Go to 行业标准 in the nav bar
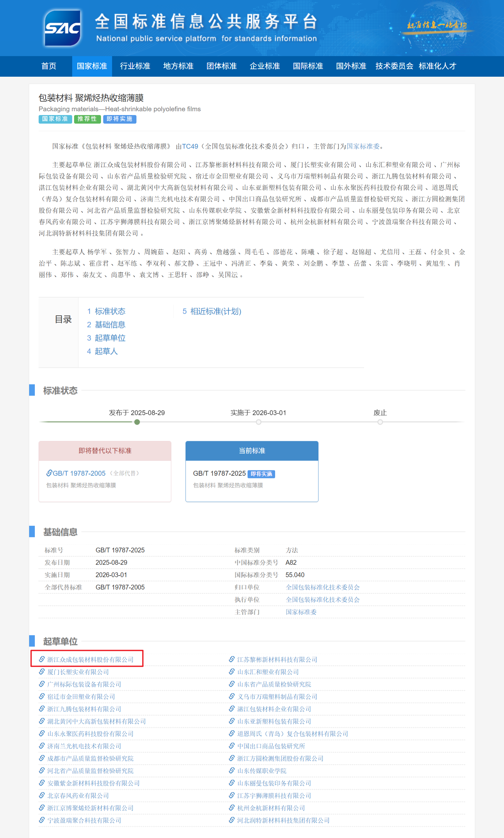This screenshot has width=504, height=838. pyautogui.click(x=135, y=66)
